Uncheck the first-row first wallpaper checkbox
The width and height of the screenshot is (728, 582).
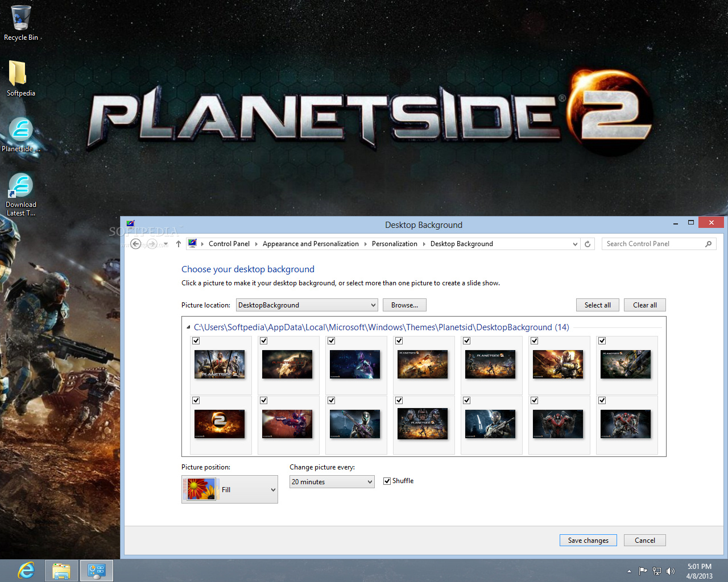coord(196,341)
